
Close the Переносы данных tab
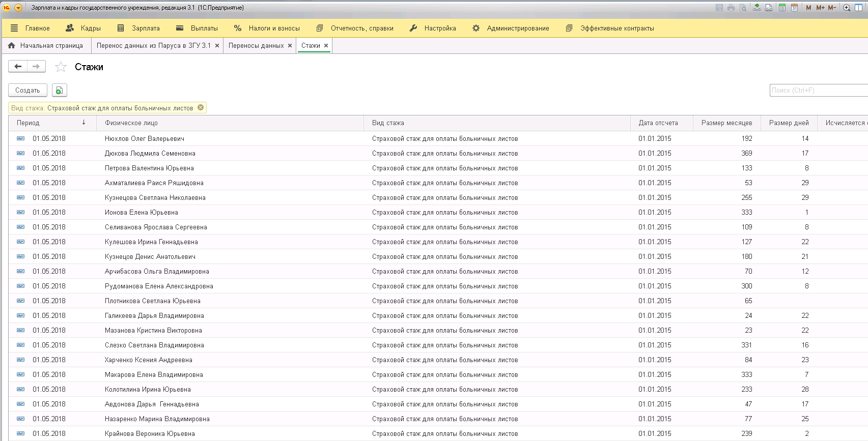point(290,46)
